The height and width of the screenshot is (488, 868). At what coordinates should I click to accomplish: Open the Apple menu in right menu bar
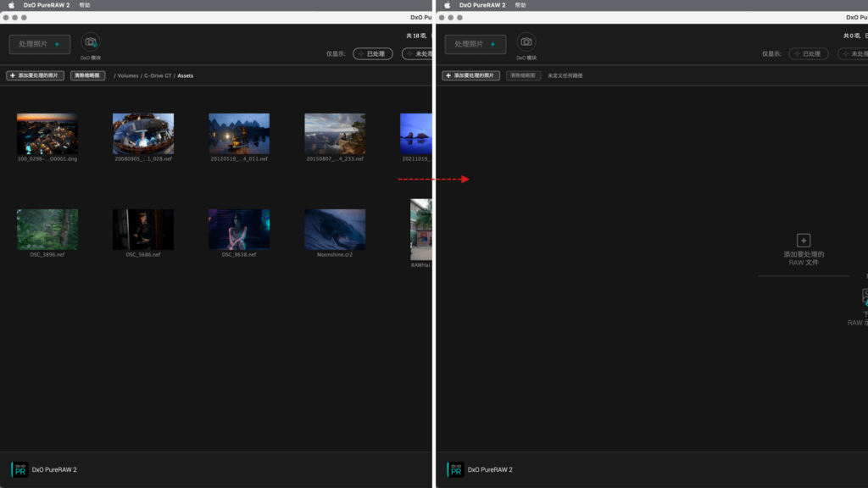[447, 5]
